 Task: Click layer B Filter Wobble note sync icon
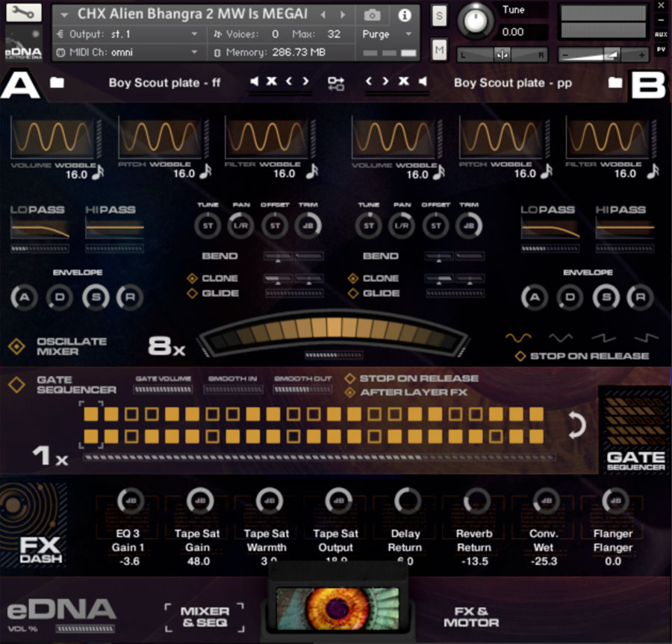(653, 172)
